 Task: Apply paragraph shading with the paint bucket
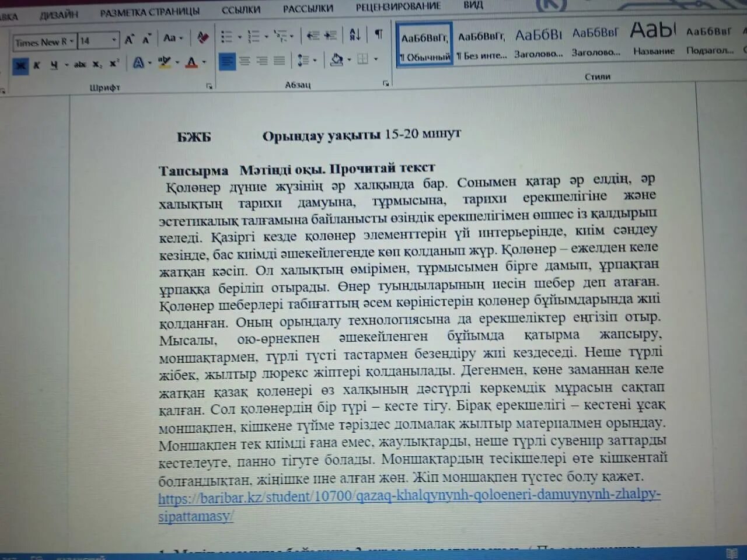pyautogui.click(x=337, y=59)
